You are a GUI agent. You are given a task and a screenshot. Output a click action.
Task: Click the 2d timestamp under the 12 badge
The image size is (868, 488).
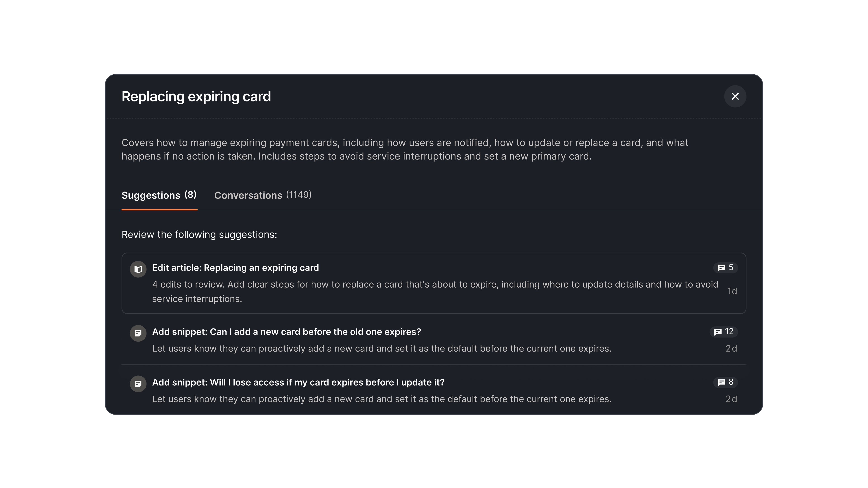(x=731, y=349)
